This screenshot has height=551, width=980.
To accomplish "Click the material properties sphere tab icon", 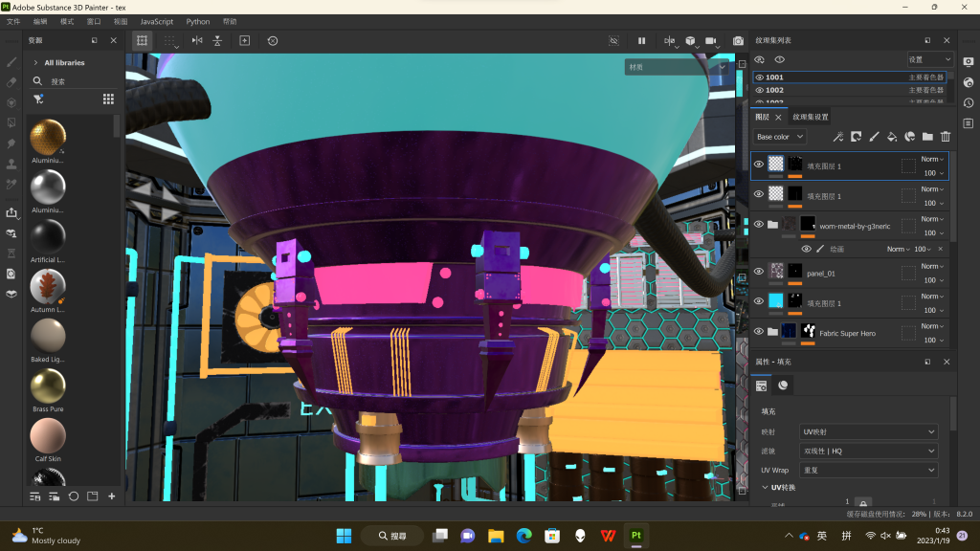I will pos(783,386).
